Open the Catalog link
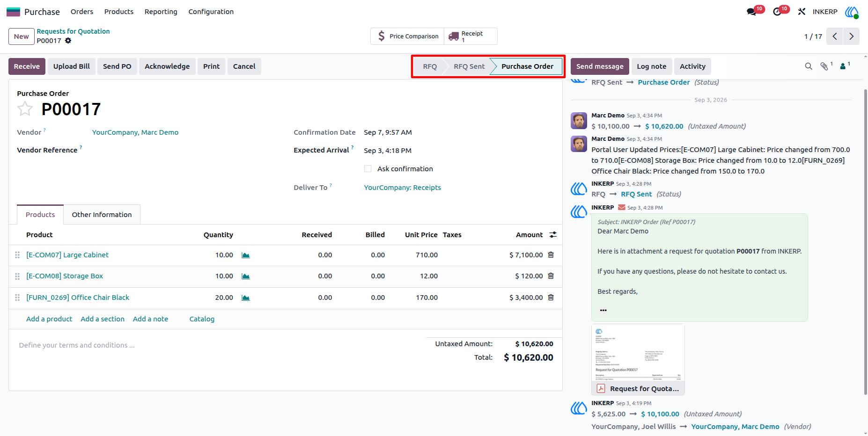The height and width of the screenshot is (436, 868). click(x=202, y=319)
